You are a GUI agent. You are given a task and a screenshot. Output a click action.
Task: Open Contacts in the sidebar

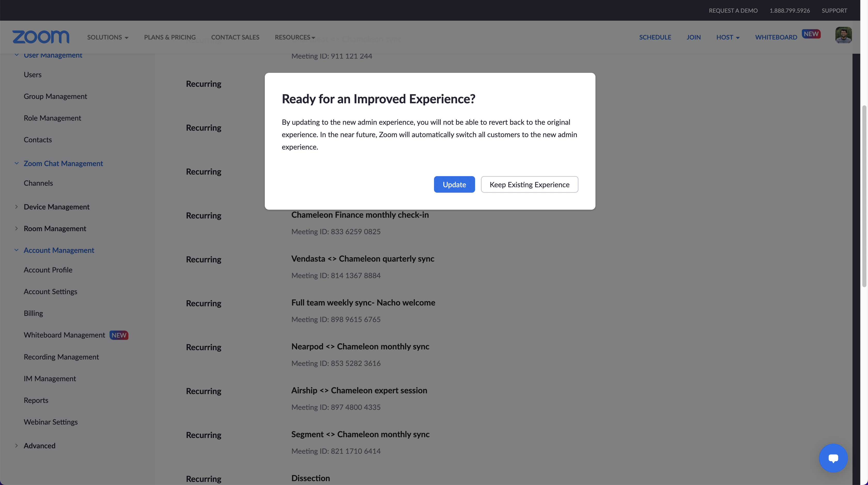coord(38,140)
